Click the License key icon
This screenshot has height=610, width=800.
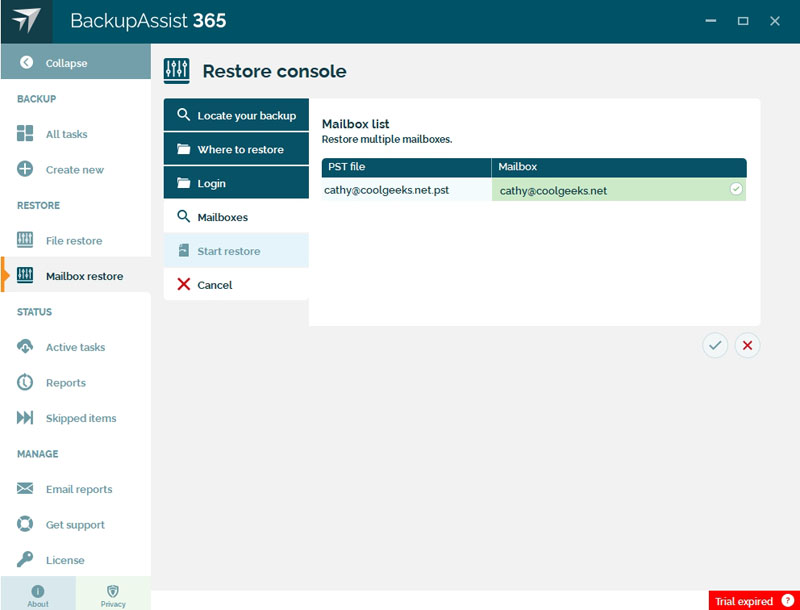point(25,560)
